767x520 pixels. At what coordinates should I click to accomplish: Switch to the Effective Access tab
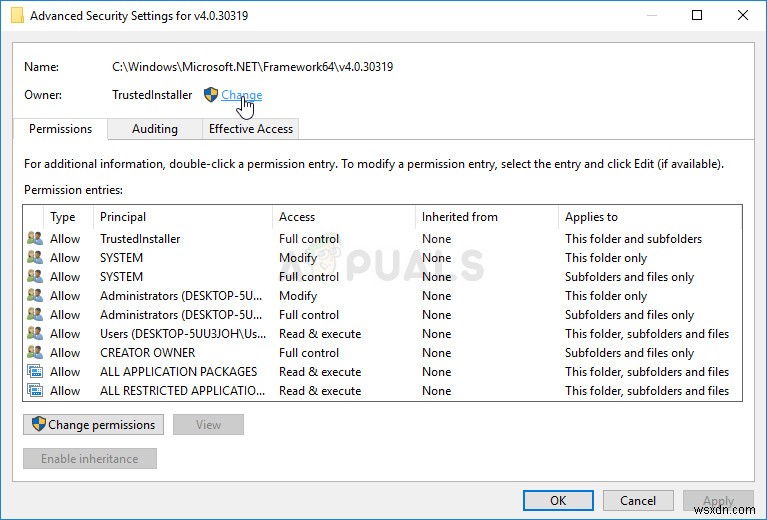tap(250, 129)
